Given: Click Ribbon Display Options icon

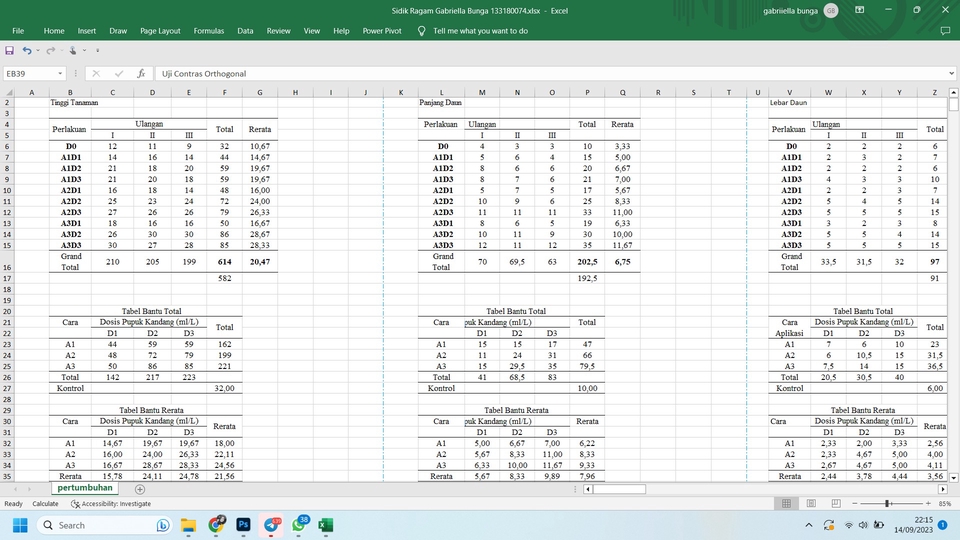Looking at the screenshot, I should [x=861, y=10].
